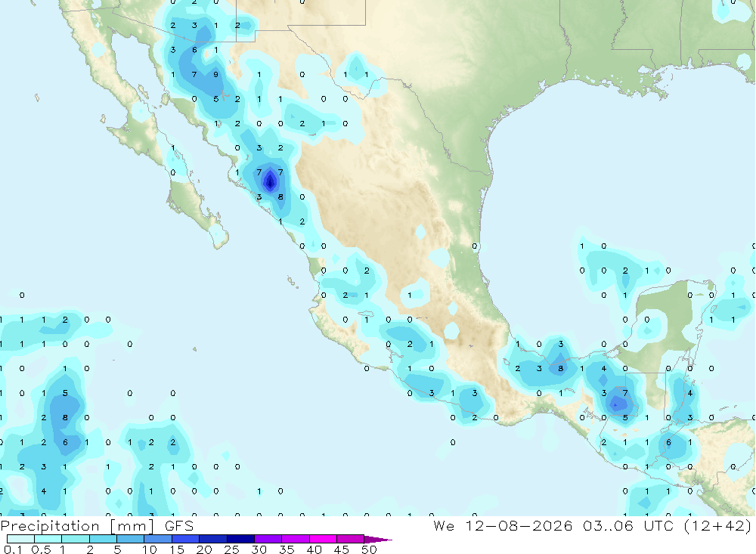Click the "45" legend scale label

pos(342,549)
